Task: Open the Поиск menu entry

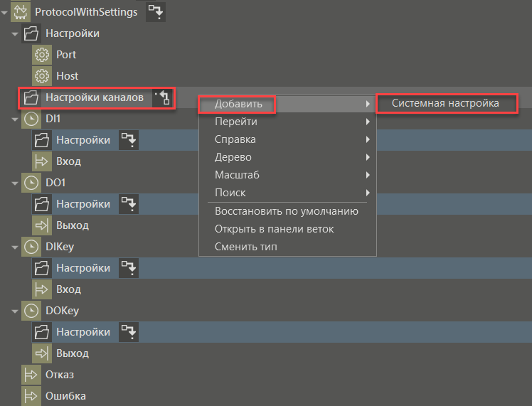Action: (x=287, y=193)
